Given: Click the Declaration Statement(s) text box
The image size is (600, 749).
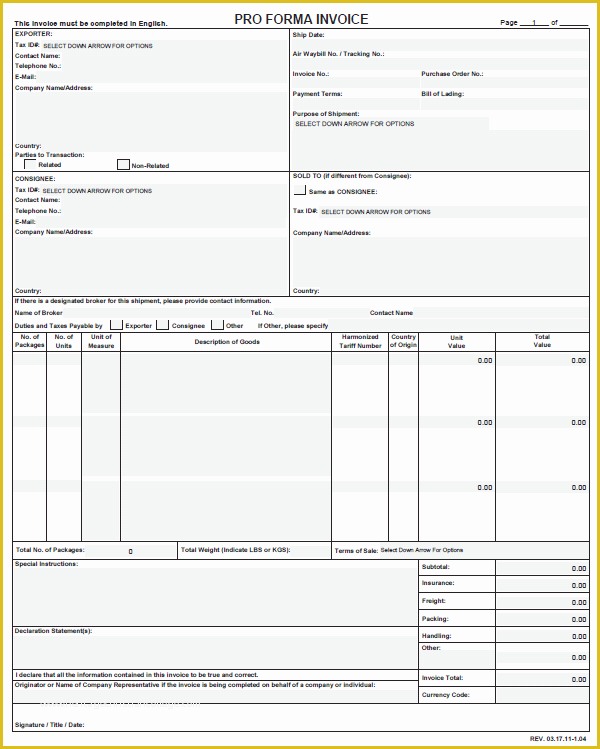Looking at the screenshot, I should [215, 652].
